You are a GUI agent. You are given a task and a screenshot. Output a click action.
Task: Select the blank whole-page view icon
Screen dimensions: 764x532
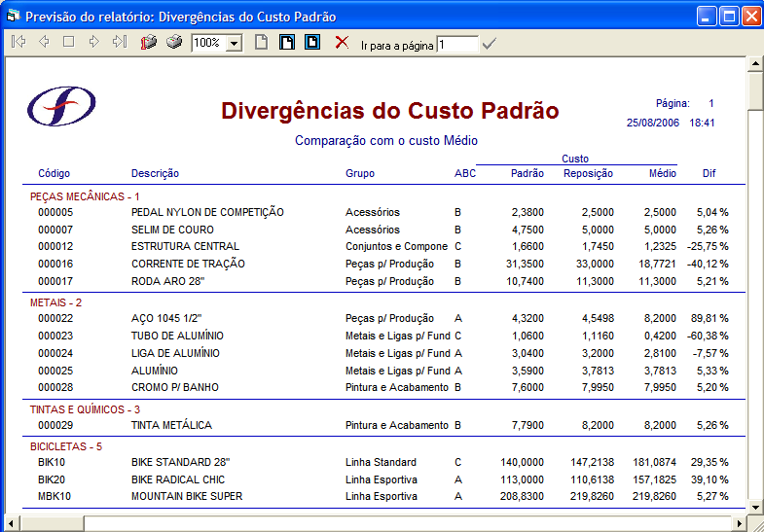click(261, 43)
